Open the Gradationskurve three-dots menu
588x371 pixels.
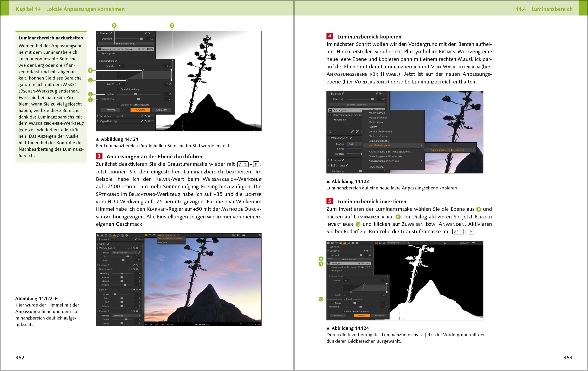click(x=152, y=116)
